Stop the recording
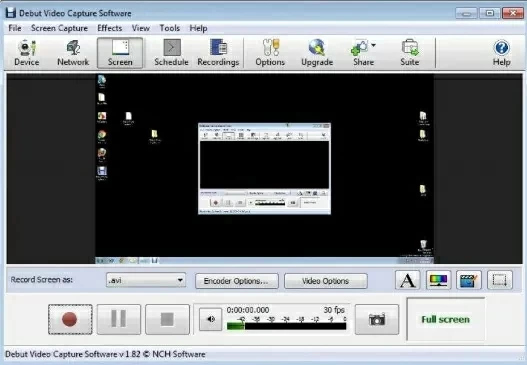 167,319
